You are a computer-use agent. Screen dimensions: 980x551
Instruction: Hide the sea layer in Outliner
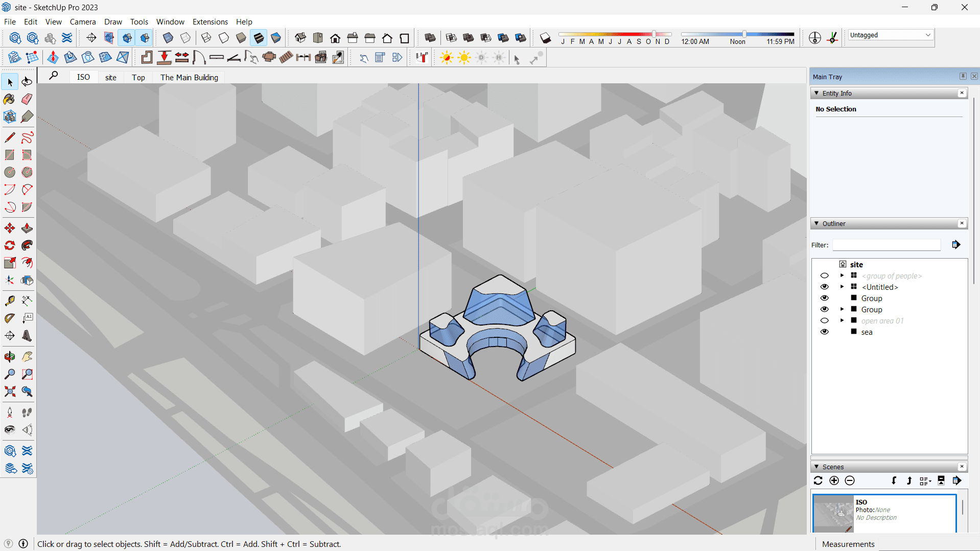pyautogui.click(x=824, y=332)
